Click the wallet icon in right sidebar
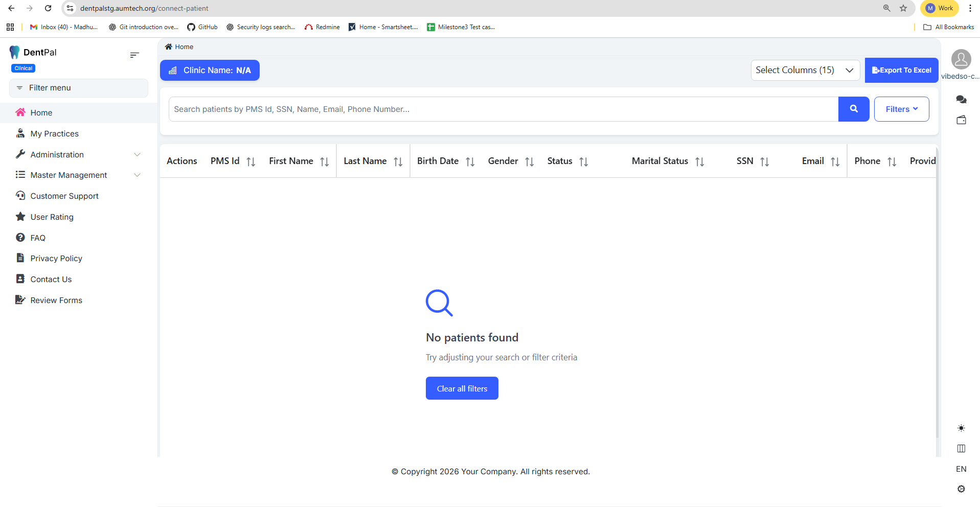 coord(961,120)
